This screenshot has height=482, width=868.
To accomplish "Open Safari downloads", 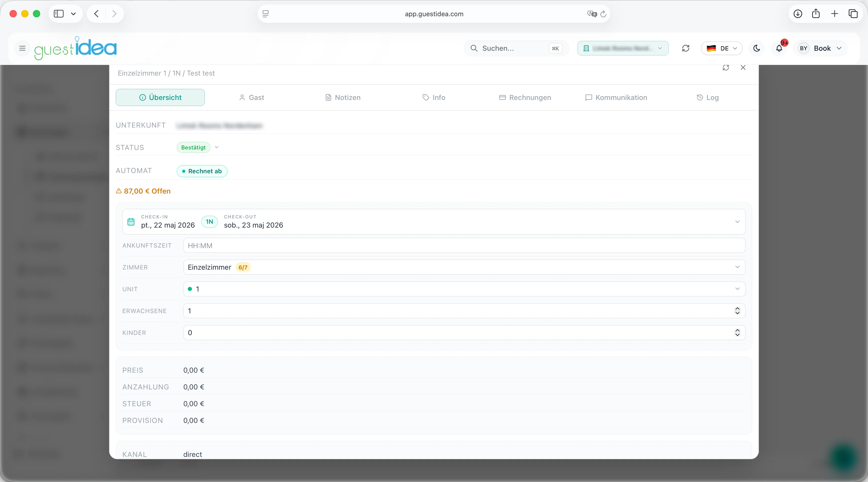I will (798, 14).
